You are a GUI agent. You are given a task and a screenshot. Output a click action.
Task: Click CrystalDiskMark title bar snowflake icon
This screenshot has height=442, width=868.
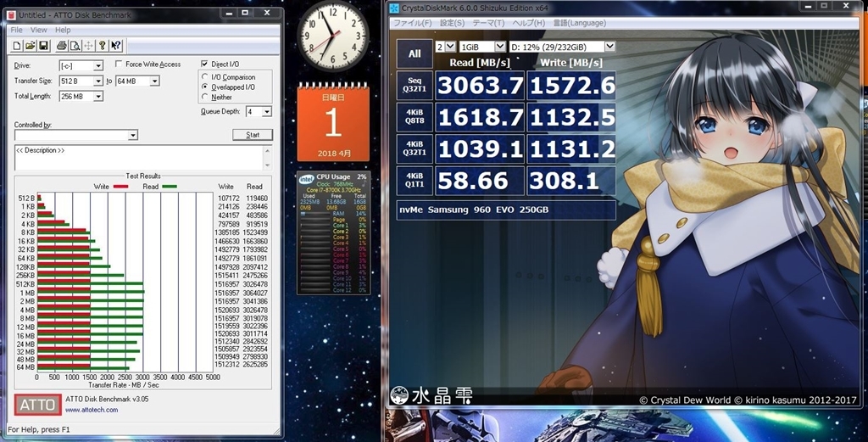[x=394, y=8]
